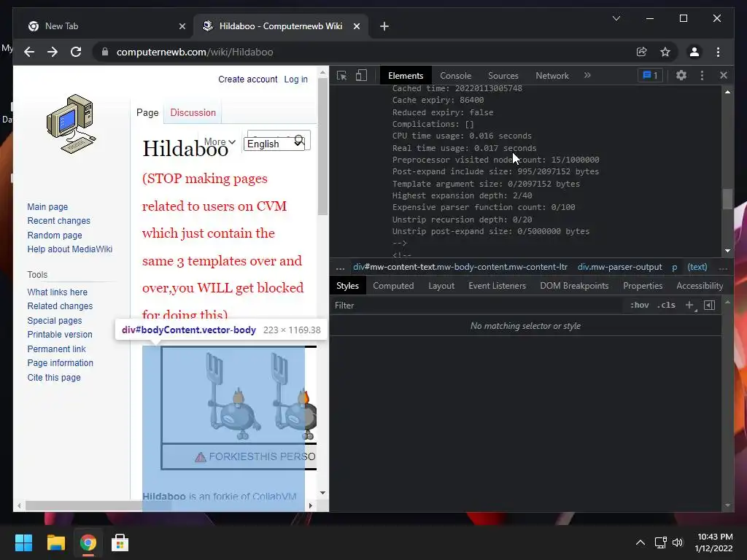Open Special pages link
747x560 pixels.
[x=54, y=321]
